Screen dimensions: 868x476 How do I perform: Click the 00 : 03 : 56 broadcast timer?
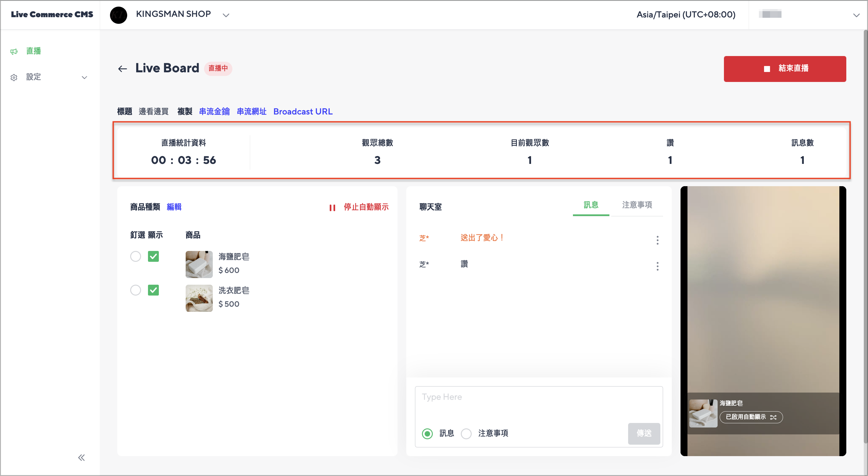tap(183, 160)
